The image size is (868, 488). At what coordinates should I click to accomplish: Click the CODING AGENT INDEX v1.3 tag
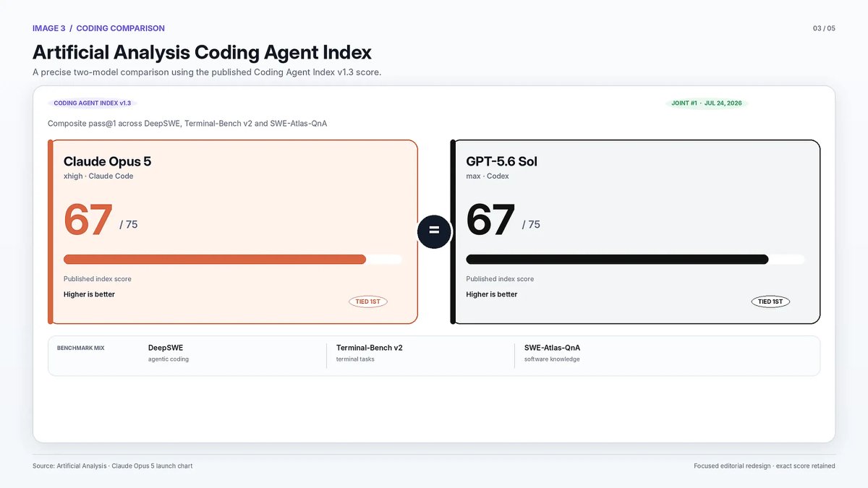[93, 103]
